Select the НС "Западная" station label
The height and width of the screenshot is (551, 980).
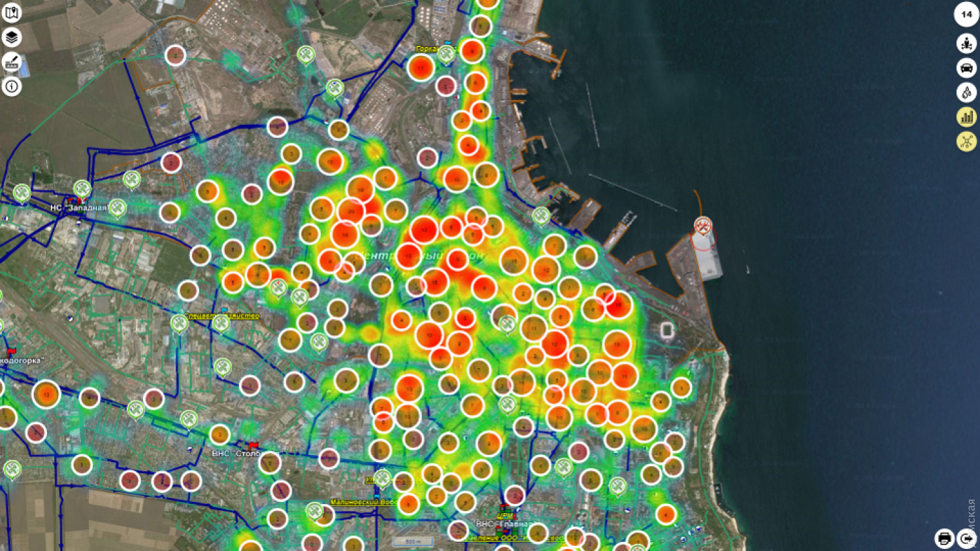pos(78,208)
